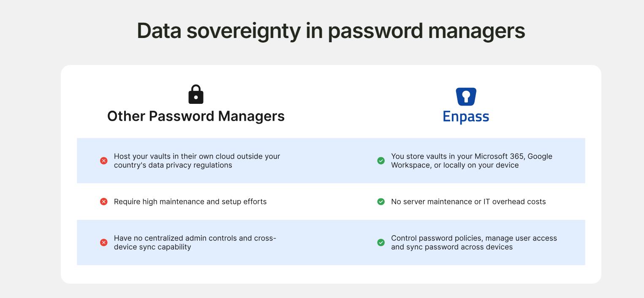Viewport: 644px width, 298px height.
Task: Click red X beside 'Host your vaults' text
Action: click(x=103, y=160)
